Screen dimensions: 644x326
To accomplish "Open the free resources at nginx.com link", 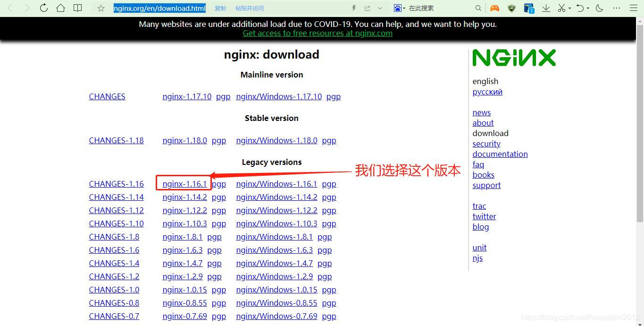I will pos(318,33).
